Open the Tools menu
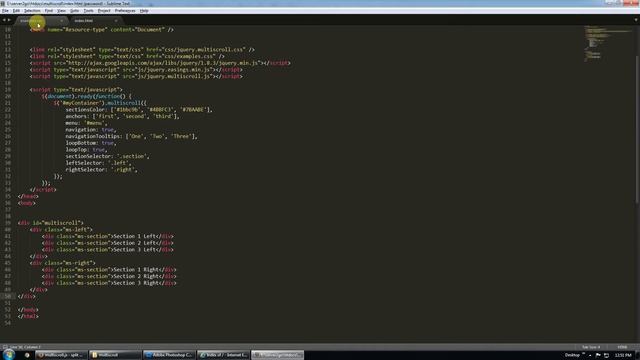This screenshot has width=640, height=360. tap(89, 11)
